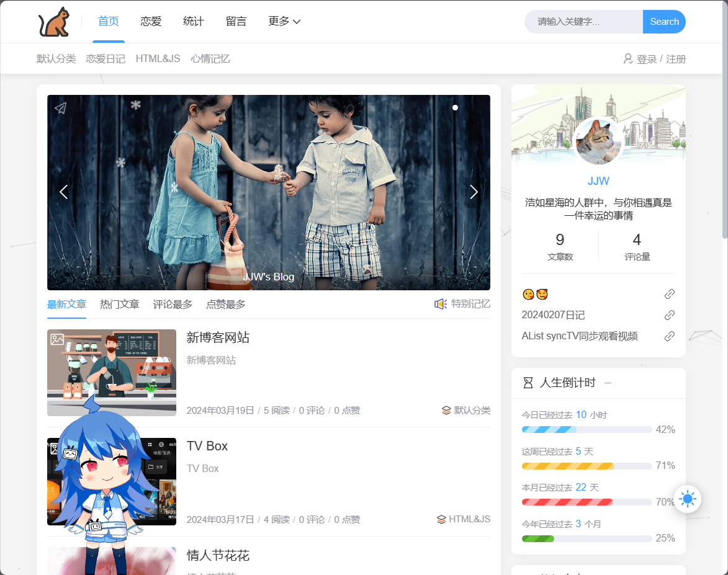Screen dimensions: 728x575
Task: Click the 2024年03月17日 article date
Action: pyautogui.click(x=220, y=520)
